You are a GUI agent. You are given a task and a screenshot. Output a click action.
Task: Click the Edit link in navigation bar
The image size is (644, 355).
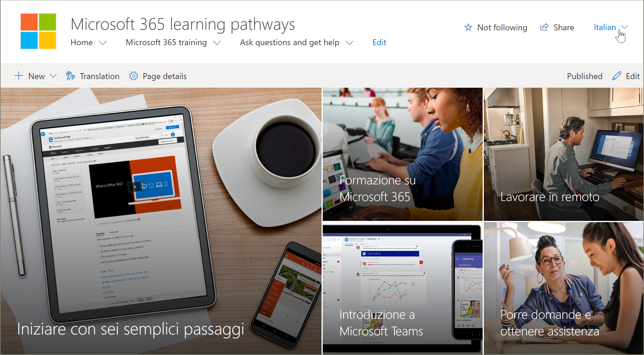click(x=380, y=42)
